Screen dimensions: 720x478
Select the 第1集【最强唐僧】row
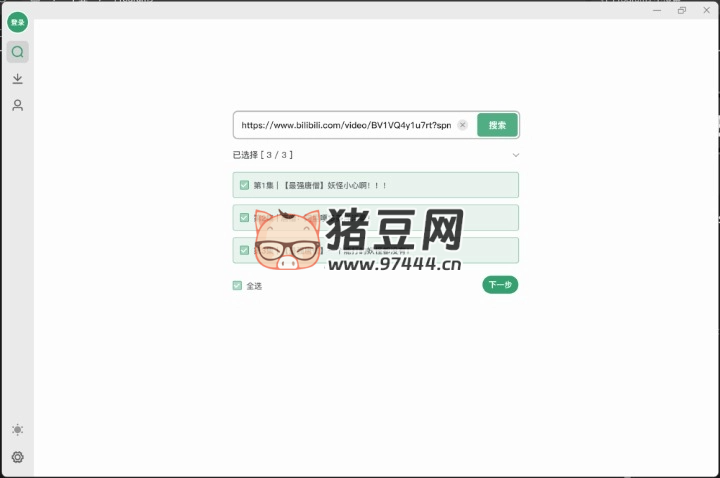tap(400, 185)
